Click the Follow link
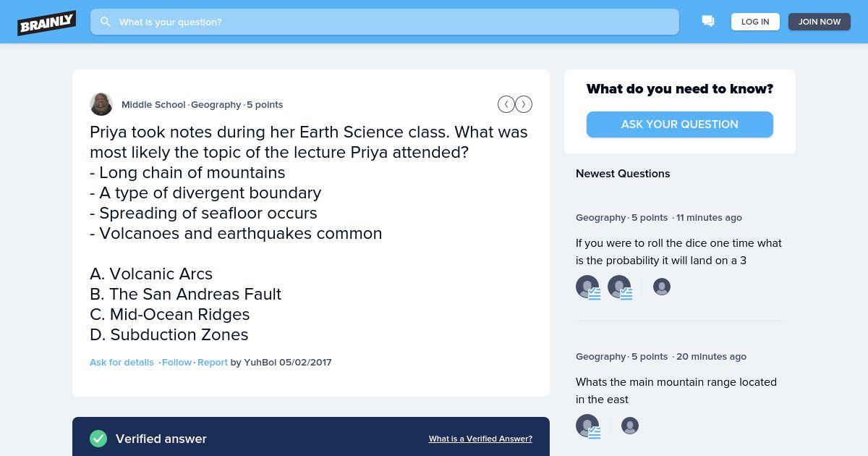The image size is (868, 456). (176, 362)
